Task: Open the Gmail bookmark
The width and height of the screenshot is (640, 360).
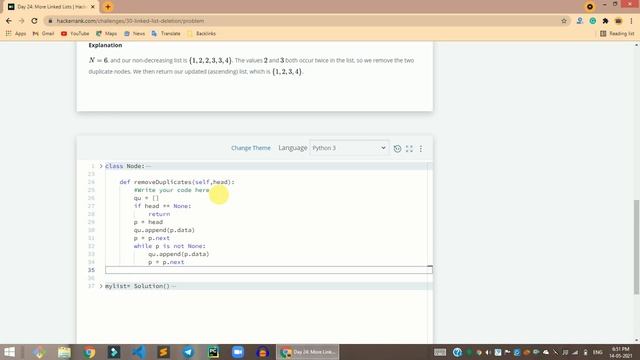Action: 43,33
